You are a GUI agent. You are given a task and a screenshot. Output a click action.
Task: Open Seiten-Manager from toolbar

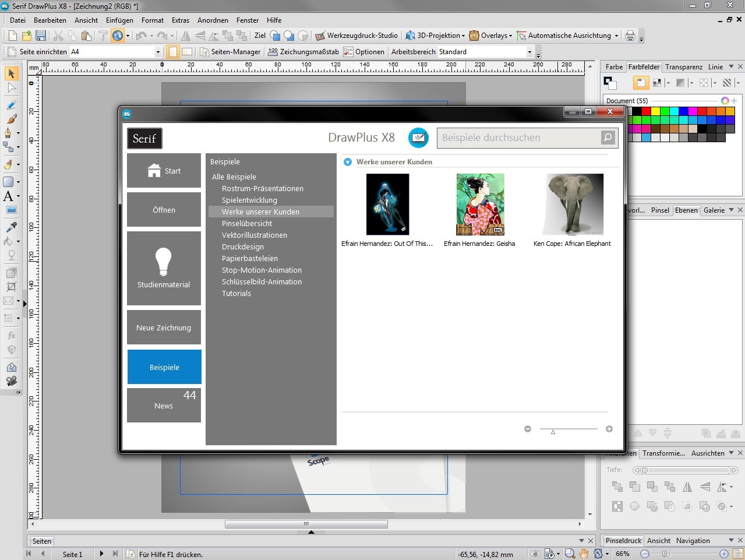pos(230,52)
